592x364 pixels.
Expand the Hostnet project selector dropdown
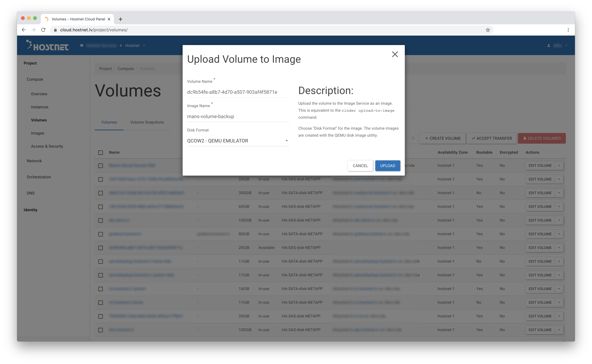tap(135, 45)
